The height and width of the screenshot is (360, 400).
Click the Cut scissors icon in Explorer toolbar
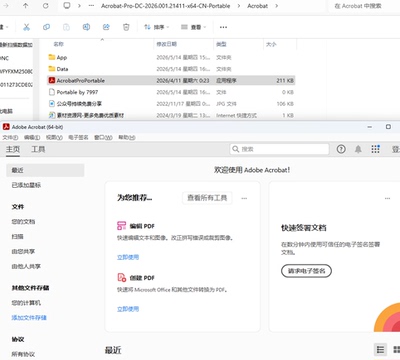pyautogui.click(x=26, y=27)
